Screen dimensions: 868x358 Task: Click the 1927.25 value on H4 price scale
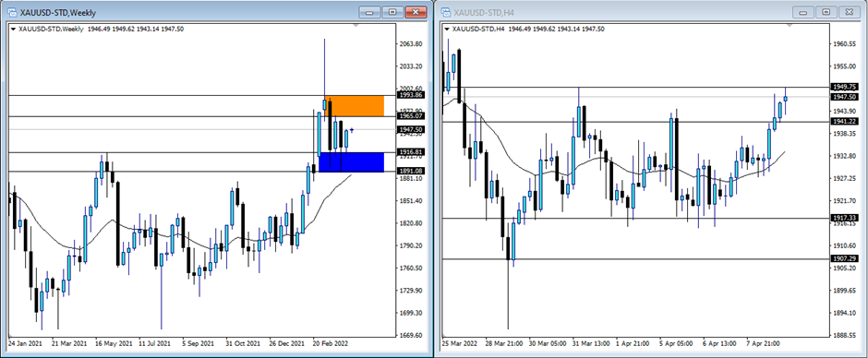click(845, 178)
